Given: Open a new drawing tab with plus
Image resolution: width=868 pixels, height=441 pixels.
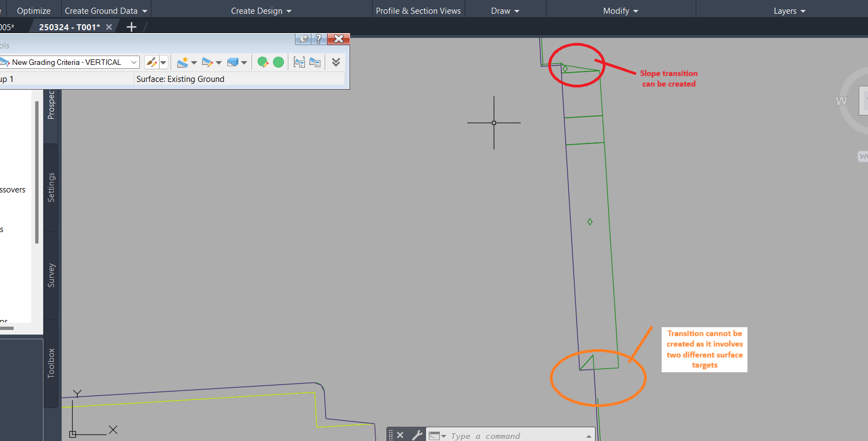Looking at the screenshot, I should [x=131, y=27].
